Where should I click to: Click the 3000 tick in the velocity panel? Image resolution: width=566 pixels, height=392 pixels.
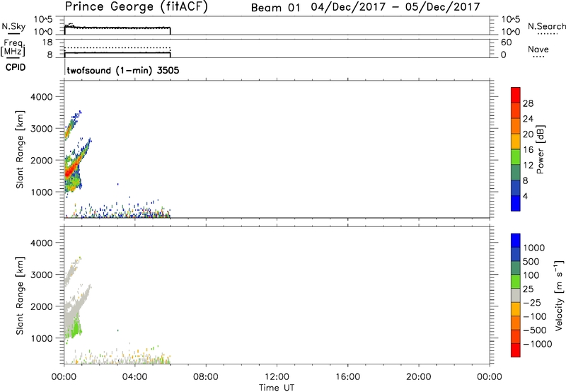pyautogui.click(x=42, y=275)
